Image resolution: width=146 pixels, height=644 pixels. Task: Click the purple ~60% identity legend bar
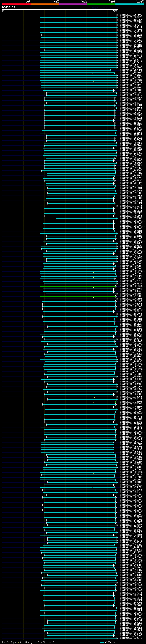point(73,4)
